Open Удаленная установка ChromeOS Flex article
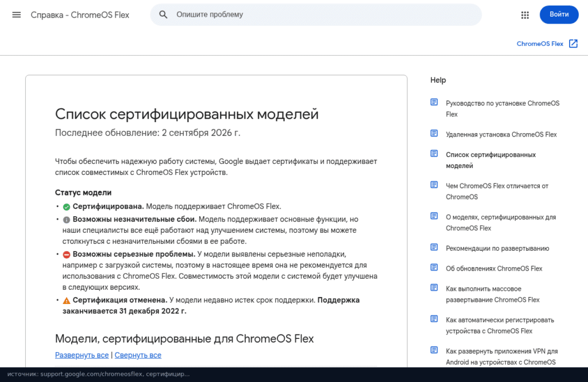Screen dimensions: 588x382 tap(501, 134)
